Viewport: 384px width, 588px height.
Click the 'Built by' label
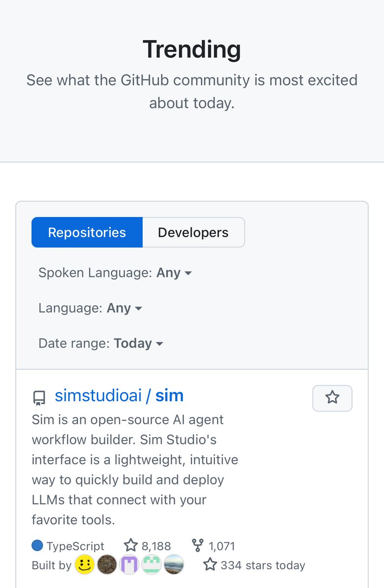click(x=51, y=565)
